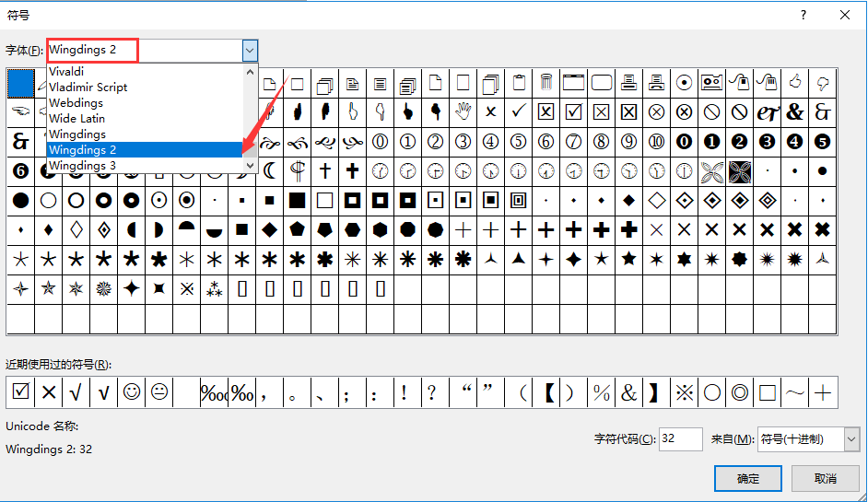Select the solid pentagon symbol
The image size is (868, 502).
click(x=298, y=229)
